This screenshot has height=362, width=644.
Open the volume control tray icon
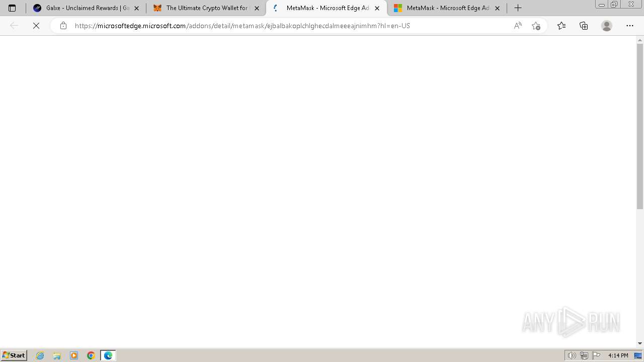coord(572,355)
